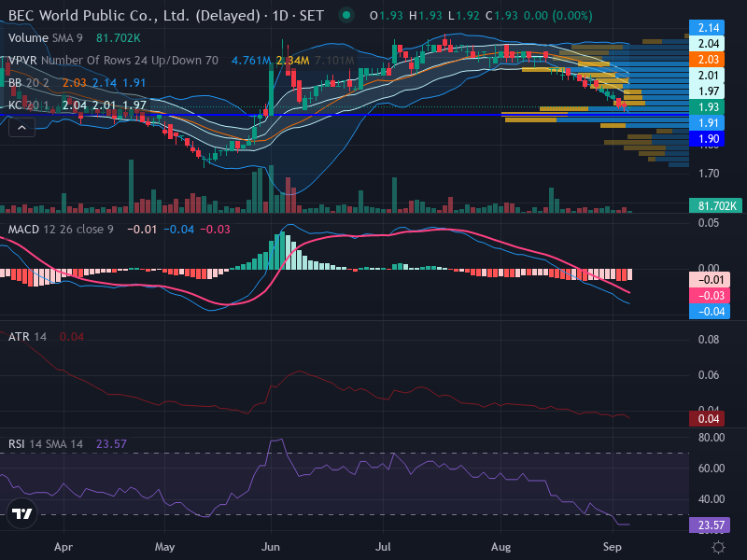The width and height of the screenshot is (747, 560).
Task: Click the 81.702K volume value label
Action: [x=715, y=205]
